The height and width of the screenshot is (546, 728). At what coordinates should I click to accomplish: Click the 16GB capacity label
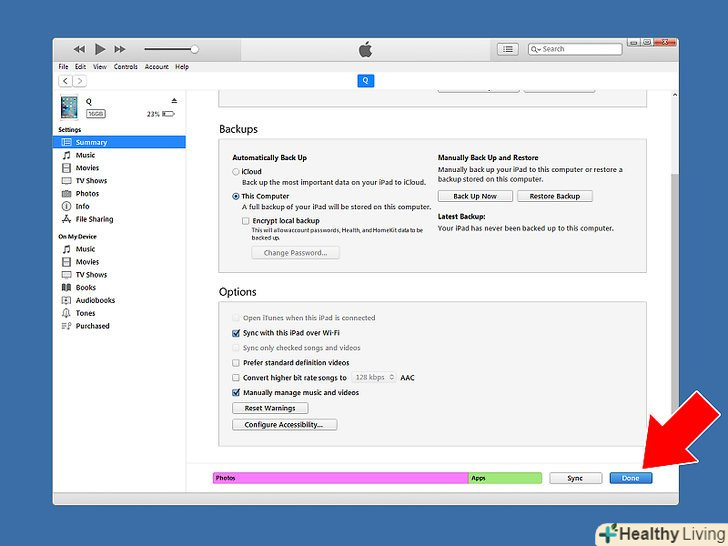coord(96,114)
